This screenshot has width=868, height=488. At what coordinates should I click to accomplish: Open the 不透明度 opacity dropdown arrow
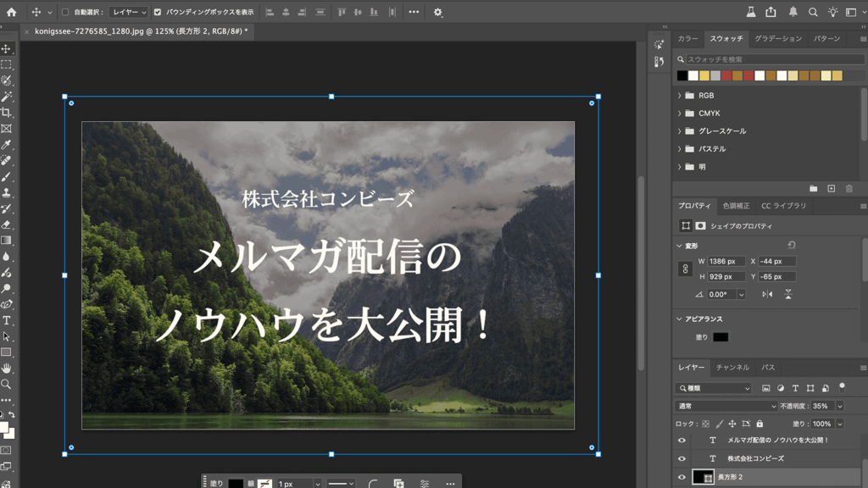839,406
